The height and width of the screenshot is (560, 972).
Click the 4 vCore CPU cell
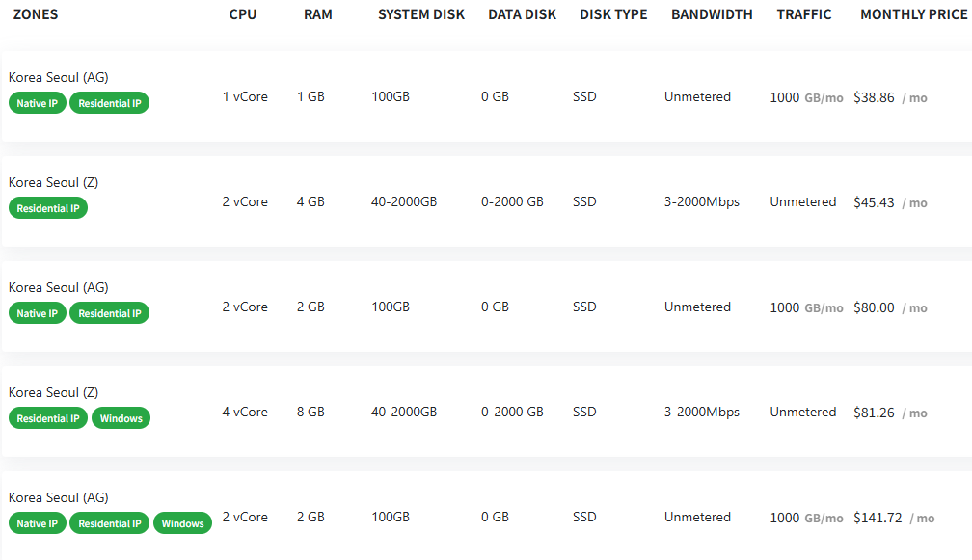pyautogui.click(x=245, y=412)
